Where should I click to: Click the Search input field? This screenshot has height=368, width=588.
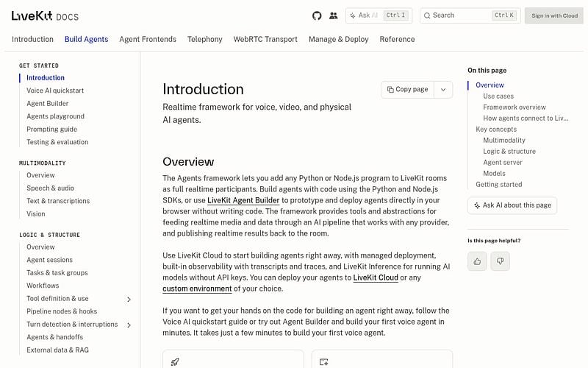(470, 15)
